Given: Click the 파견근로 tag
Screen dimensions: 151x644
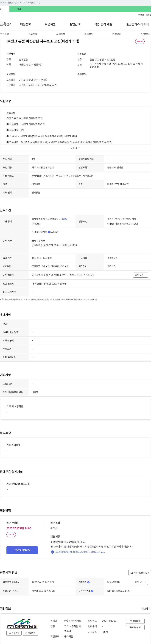Looking at the screenshot, I should coord(36,224).
